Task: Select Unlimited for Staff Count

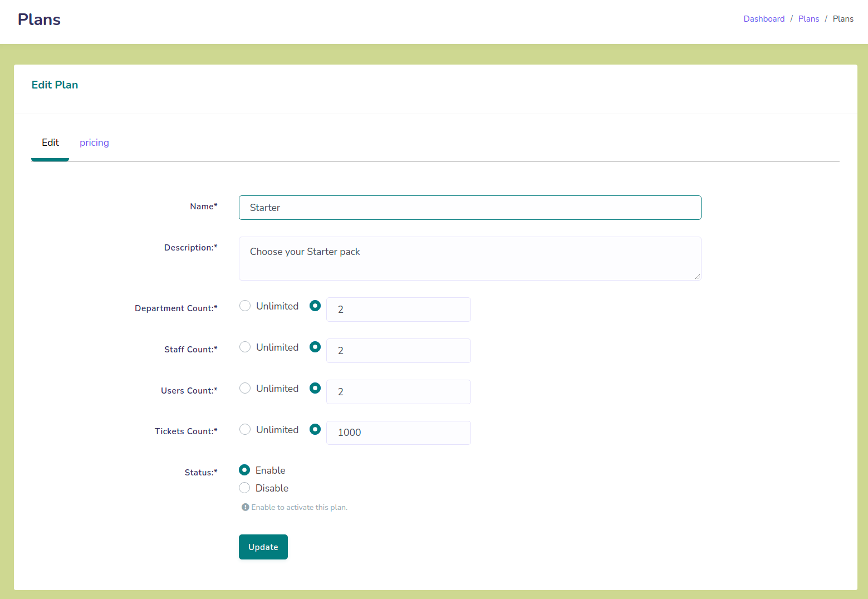Action: 245,347
